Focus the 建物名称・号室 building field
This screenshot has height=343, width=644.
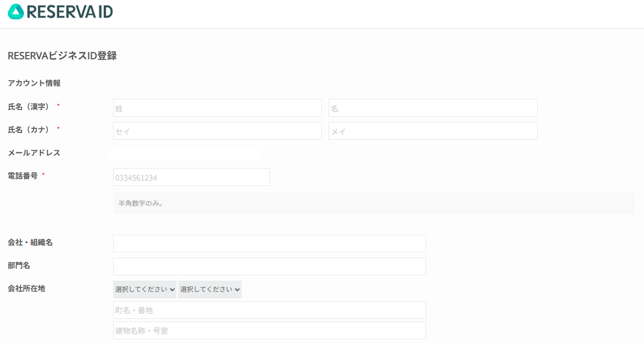coord(269,330)
